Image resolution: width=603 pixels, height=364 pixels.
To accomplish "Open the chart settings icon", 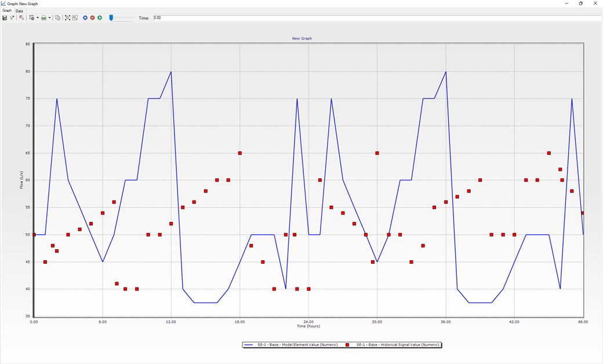I will (32, 18).
